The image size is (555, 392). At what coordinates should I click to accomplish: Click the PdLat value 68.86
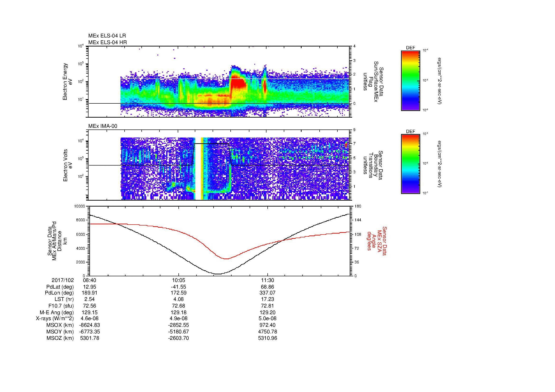[x=267, y=287]
